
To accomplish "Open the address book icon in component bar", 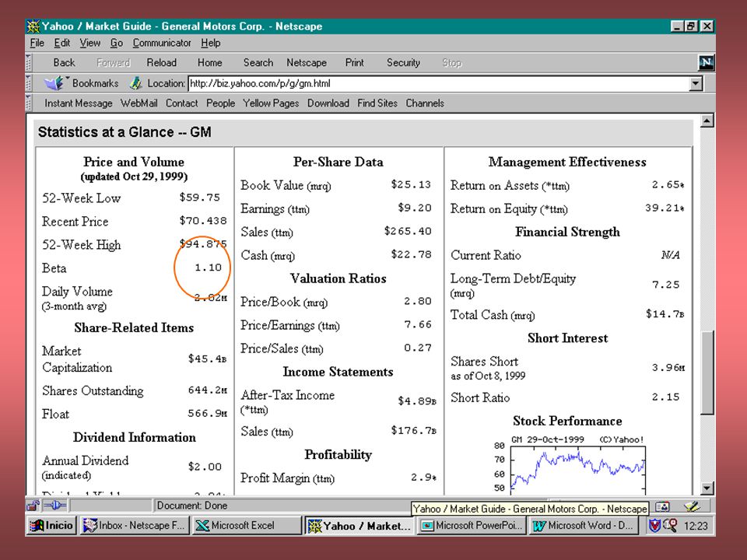I will click(x=662, y=506).
